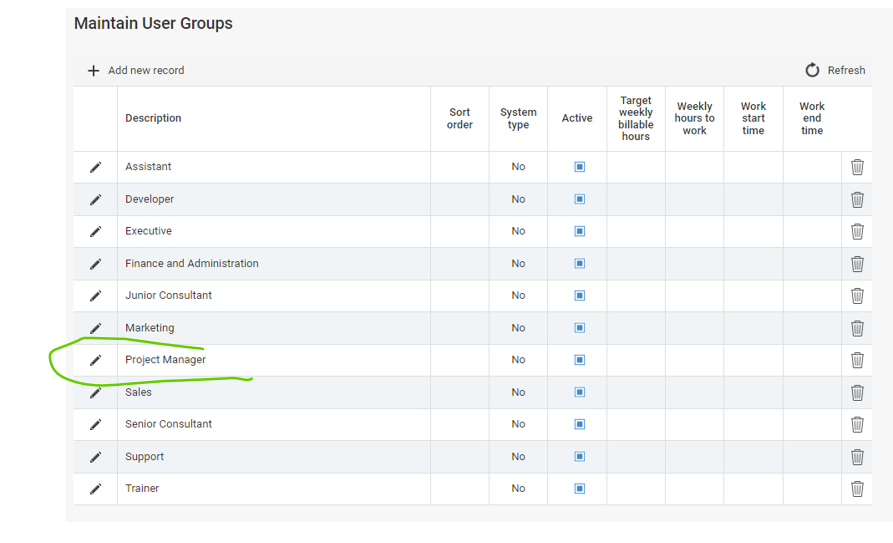The image size is (893, 543).
Task: Delete the Trainer group using trash icon
Action: pyautogui.click(x=857, y=489)
